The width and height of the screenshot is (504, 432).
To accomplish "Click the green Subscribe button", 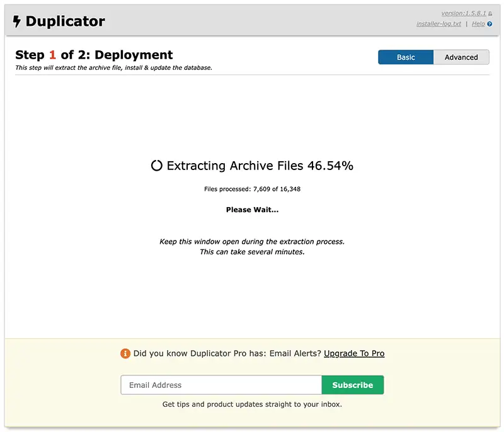I will 353,385.
